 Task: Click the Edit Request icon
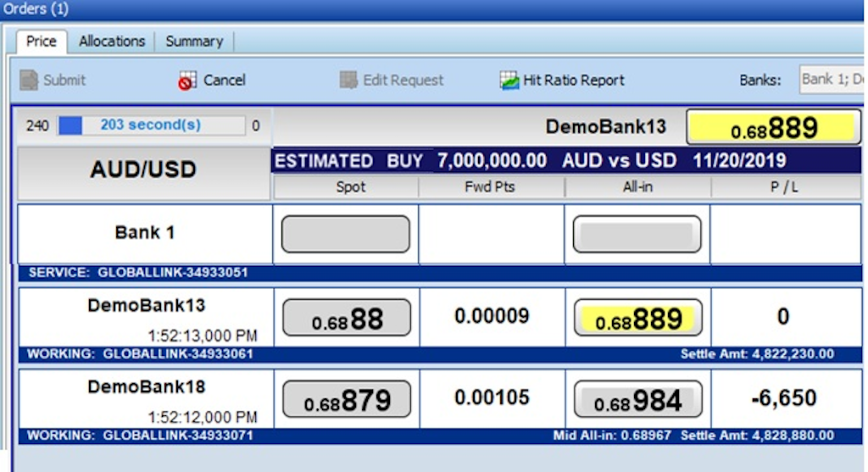pyautogui.click(x=348, y=81)
